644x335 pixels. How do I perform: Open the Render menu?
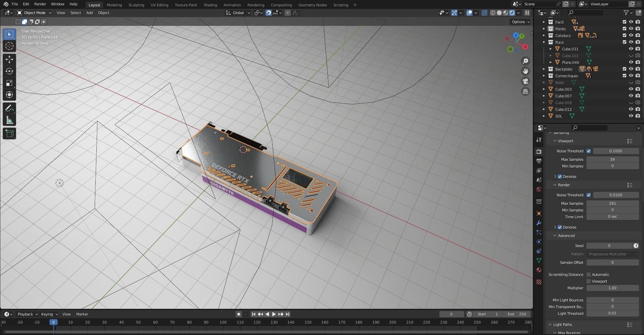(40, 4)
